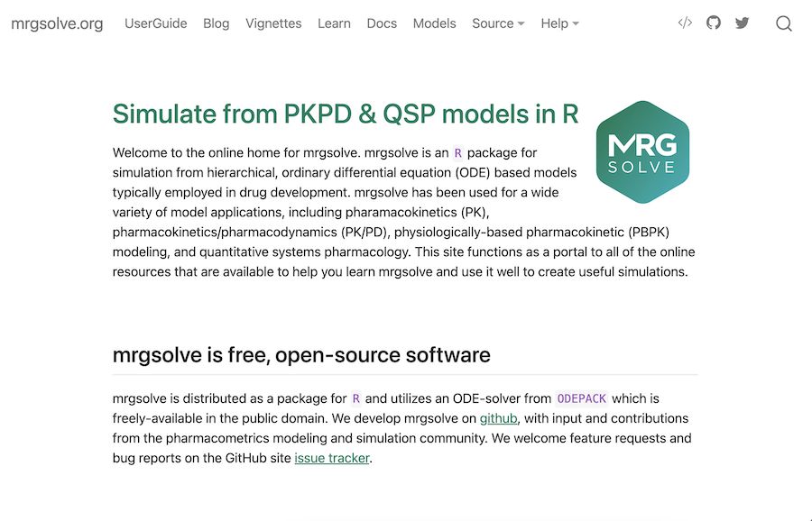Click the ODEPACK code label
Screen dimensions: 812x521
581,398
